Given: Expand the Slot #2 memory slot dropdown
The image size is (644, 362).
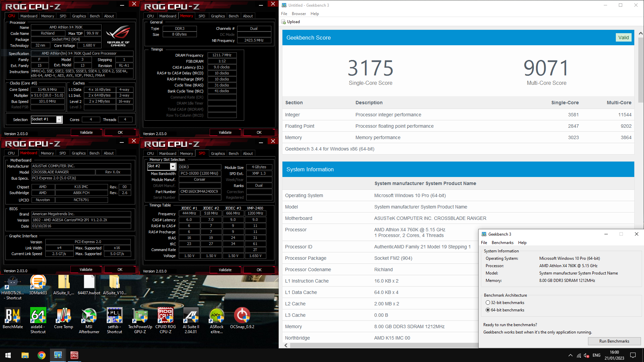Looking at the screenshot, I should [173, 167].
